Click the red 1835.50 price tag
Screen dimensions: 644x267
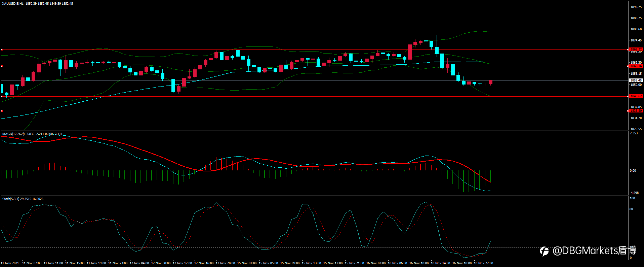pos(636,111)
